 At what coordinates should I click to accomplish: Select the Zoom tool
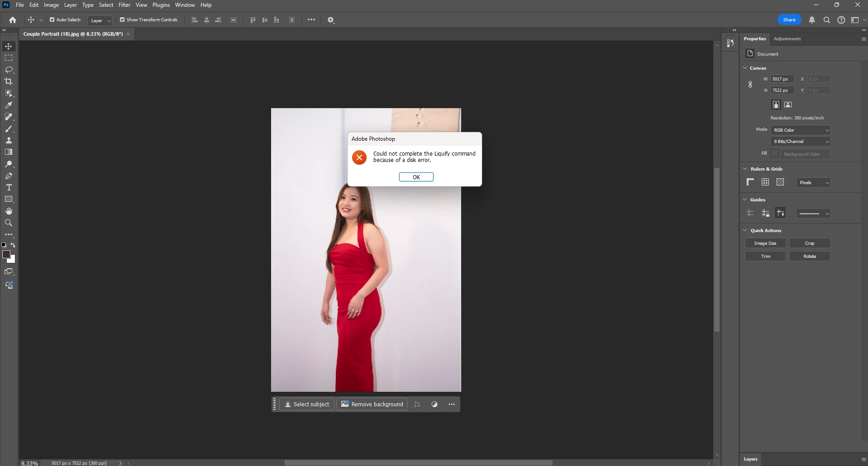click(x=9, y=223)
